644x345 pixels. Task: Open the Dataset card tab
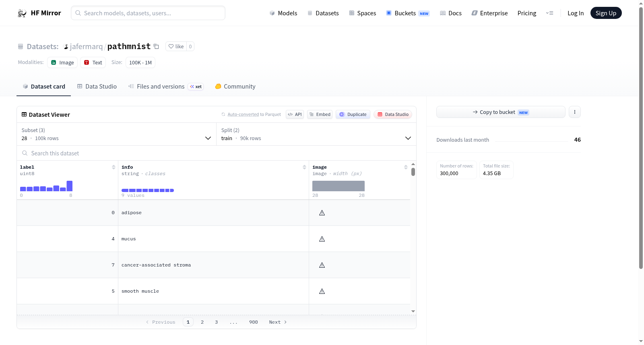44,87
